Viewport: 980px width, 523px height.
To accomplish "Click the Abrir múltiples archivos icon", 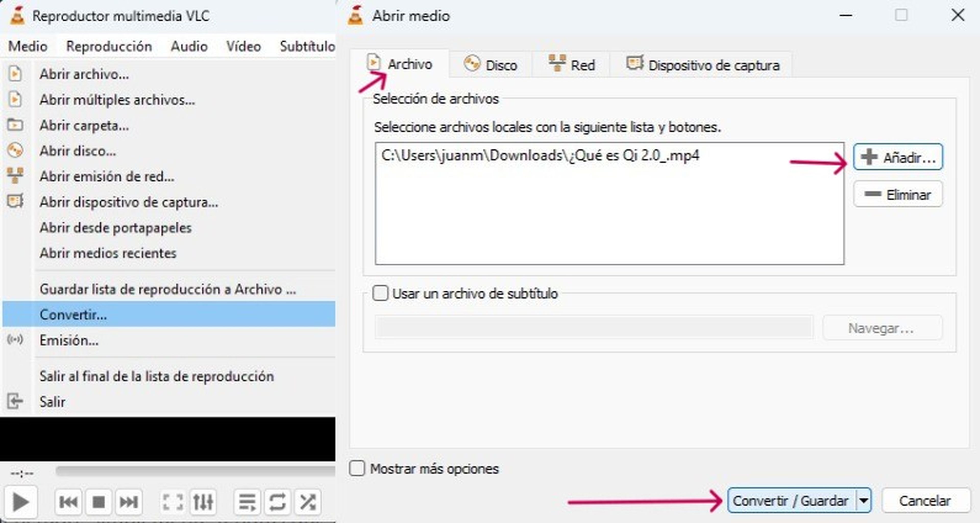I will 15,99.
